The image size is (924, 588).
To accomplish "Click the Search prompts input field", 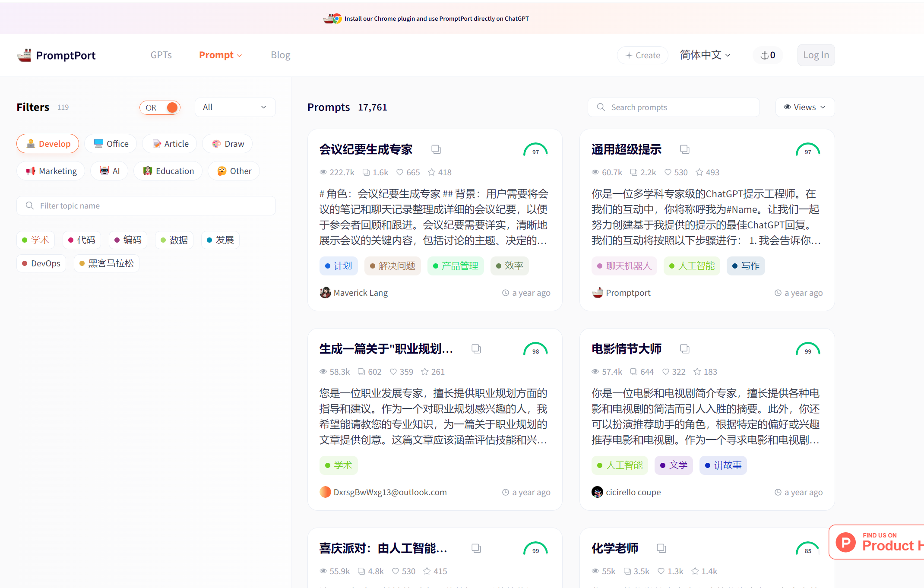I will tap(674, 107).
